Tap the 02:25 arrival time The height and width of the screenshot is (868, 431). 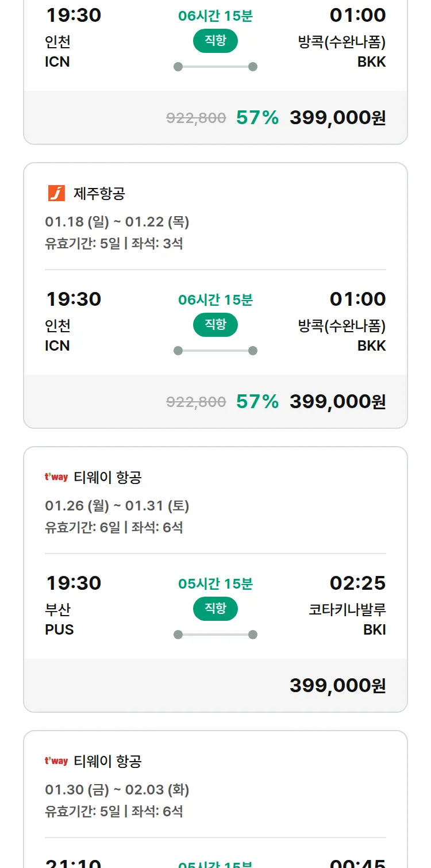357,583
